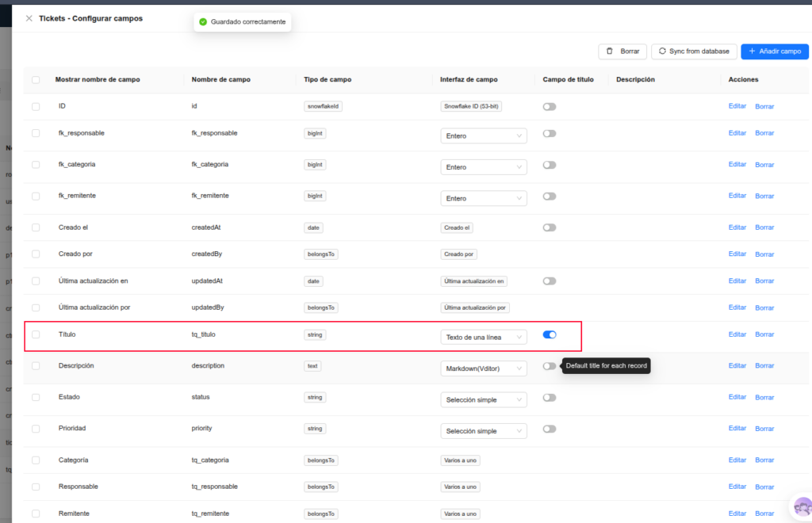Click the Añadir campo button
Image resolution: width=812 pixels, height=523 pixels.
coord(775,52)
